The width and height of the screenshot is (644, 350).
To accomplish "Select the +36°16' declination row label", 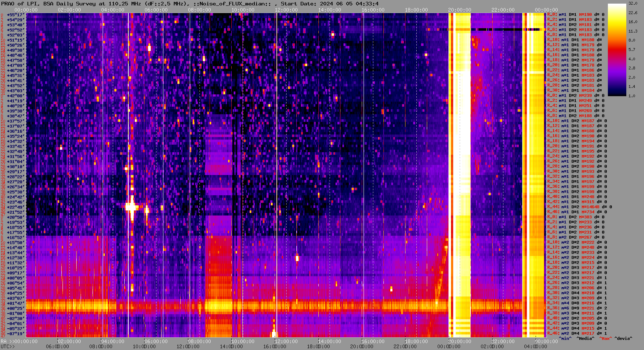I will (x=15, y=131).
